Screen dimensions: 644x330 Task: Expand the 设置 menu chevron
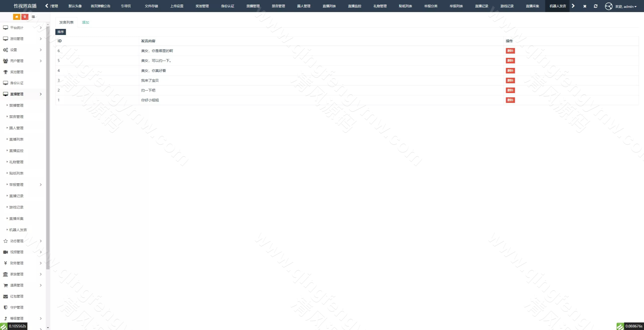[41, 50]
